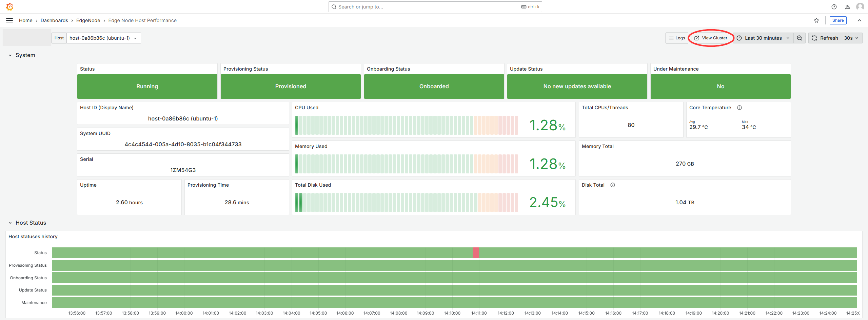The height and width of the screenshot is (320, 868).
Task: Open the hamburger navigation menu
Action: click(x=9, y=20)
